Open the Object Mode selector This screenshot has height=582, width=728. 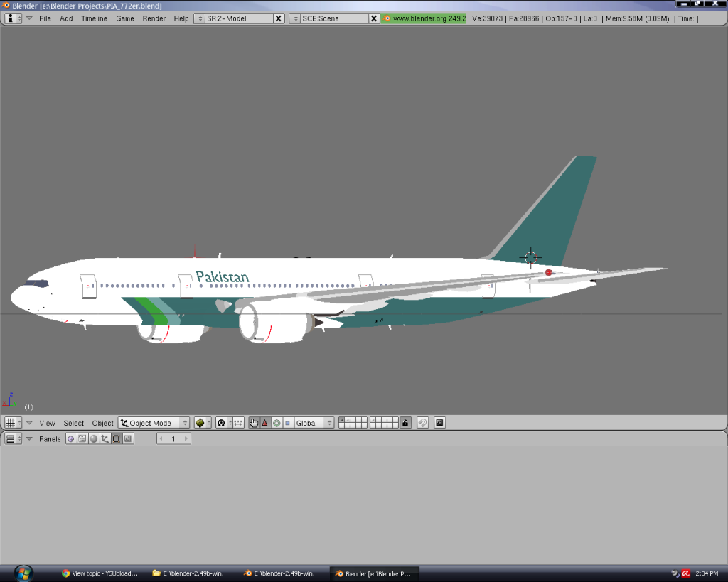coord(154,423)
